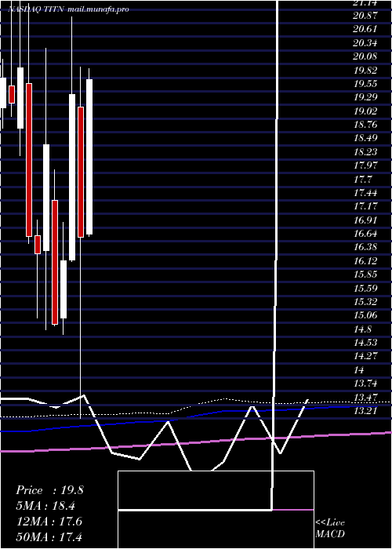Click the 15.32 price axis label
The width and height of the screenshot is (392, 549).
(x=365, y=301)
